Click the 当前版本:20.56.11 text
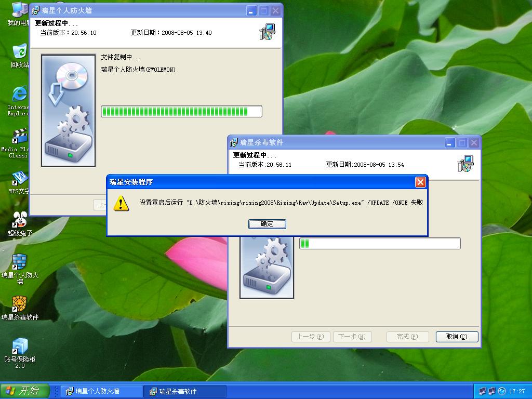Viewport: 532px width, 399px height. pos(265,165)
